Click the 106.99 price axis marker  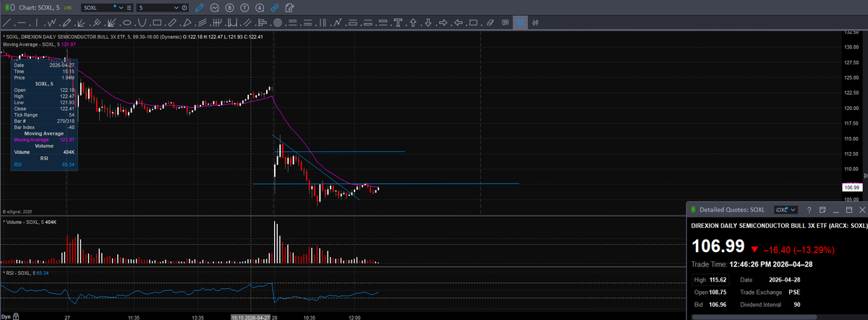(x=851, y=188)
